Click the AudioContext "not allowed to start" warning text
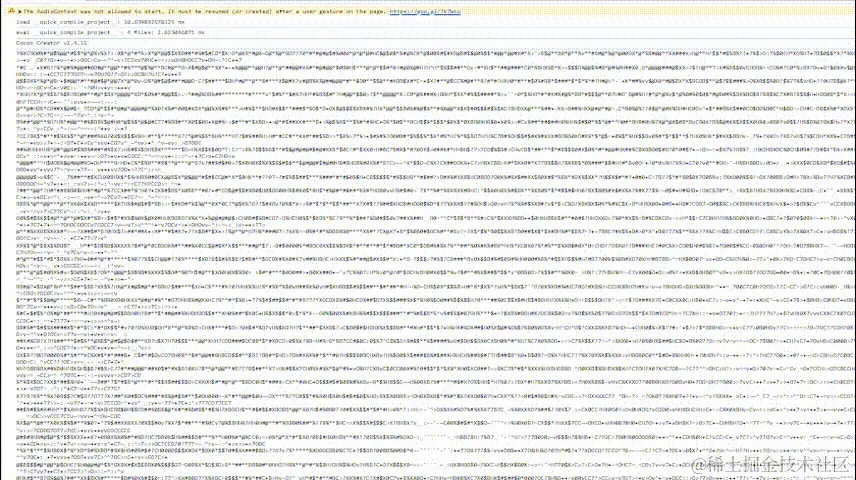Image resolution: width=856 pixels, height=480 pixels. (x=205, y=11)
